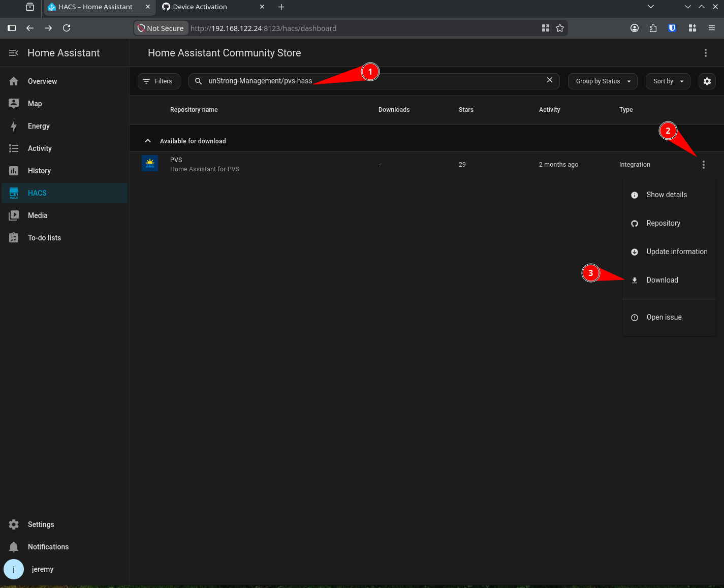Bookmark this page with the star
724x588 pixels.
click(x=560, y=28)
